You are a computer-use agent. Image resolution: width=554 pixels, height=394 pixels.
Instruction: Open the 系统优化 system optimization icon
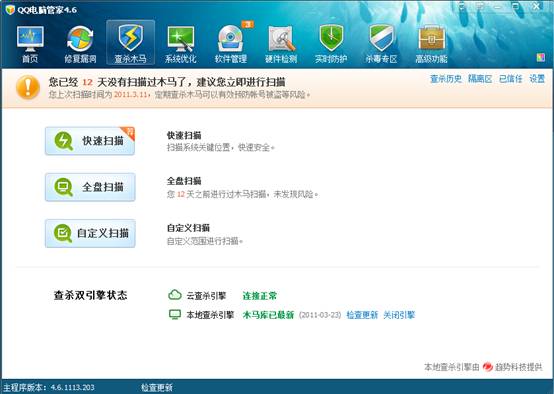point(181,44)
